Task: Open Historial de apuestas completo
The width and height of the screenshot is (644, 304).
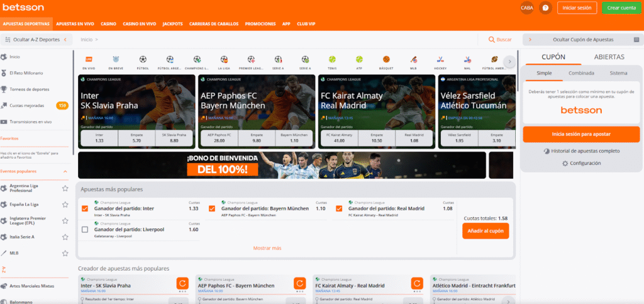Action: pyautogui.click(x=581, y=151)
